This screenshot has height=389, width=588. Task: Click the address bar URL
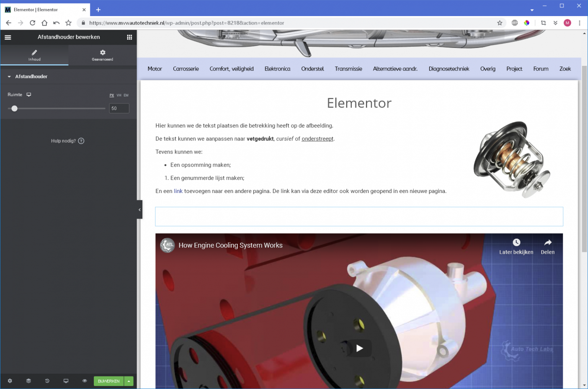[x=186, y=23]
